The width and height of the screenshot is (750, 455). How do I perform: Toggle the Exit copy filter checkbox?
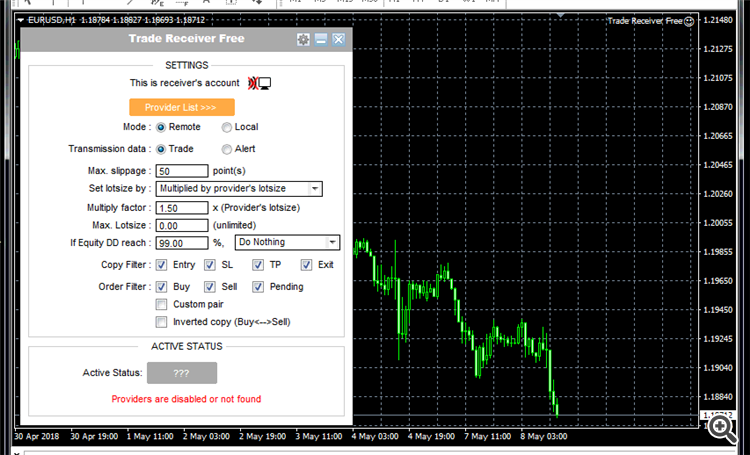point(306,265)
